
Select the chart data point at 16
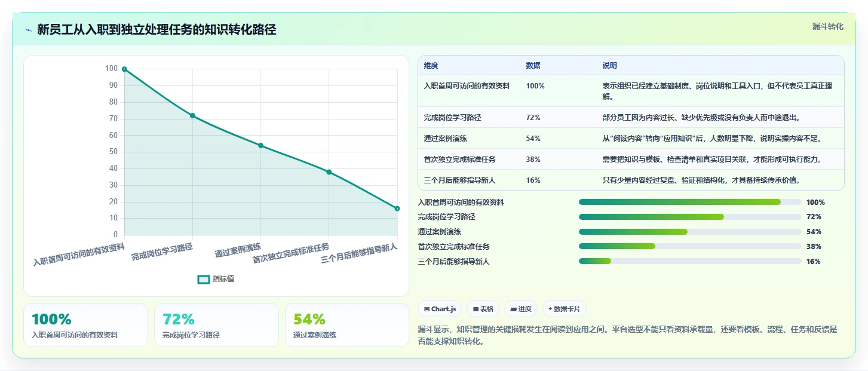point(397,209)
